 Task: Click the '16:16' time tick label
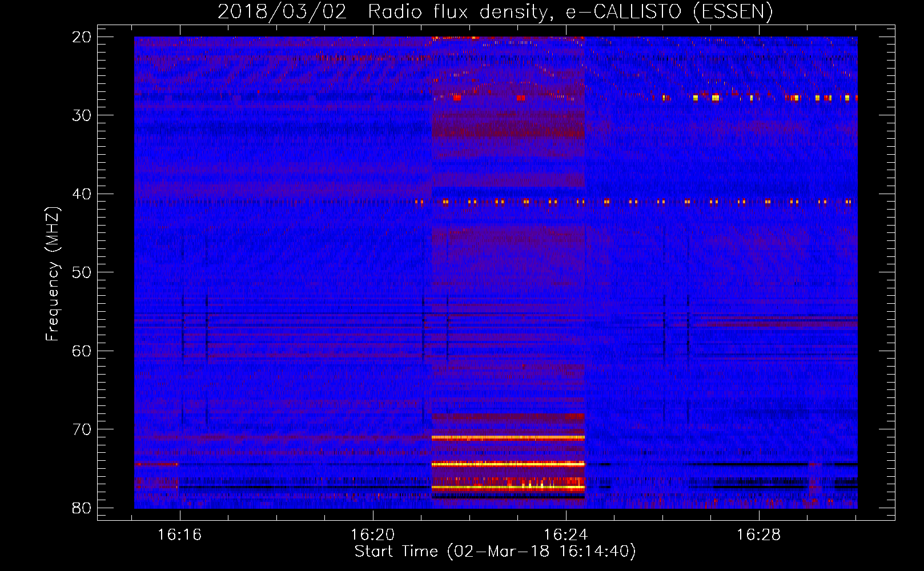tap(180, 535)
